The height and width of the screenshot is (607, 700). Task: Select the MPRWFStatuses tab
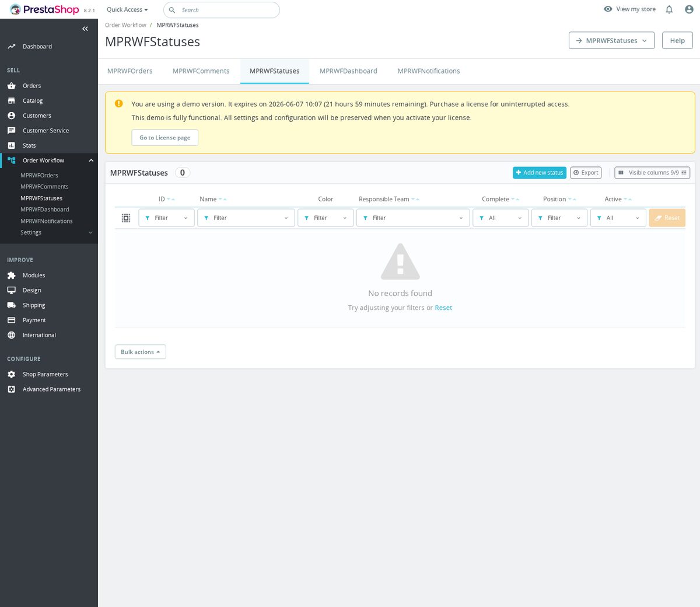pos(275,71)
